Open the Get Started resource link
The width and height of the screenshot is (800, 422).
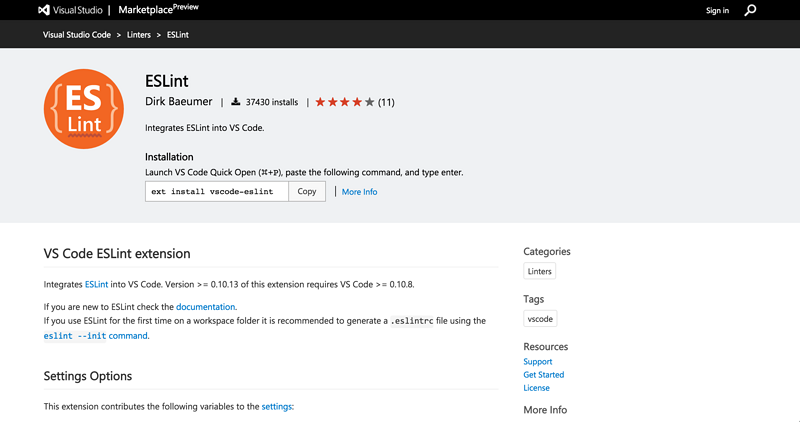coord(543,375)
